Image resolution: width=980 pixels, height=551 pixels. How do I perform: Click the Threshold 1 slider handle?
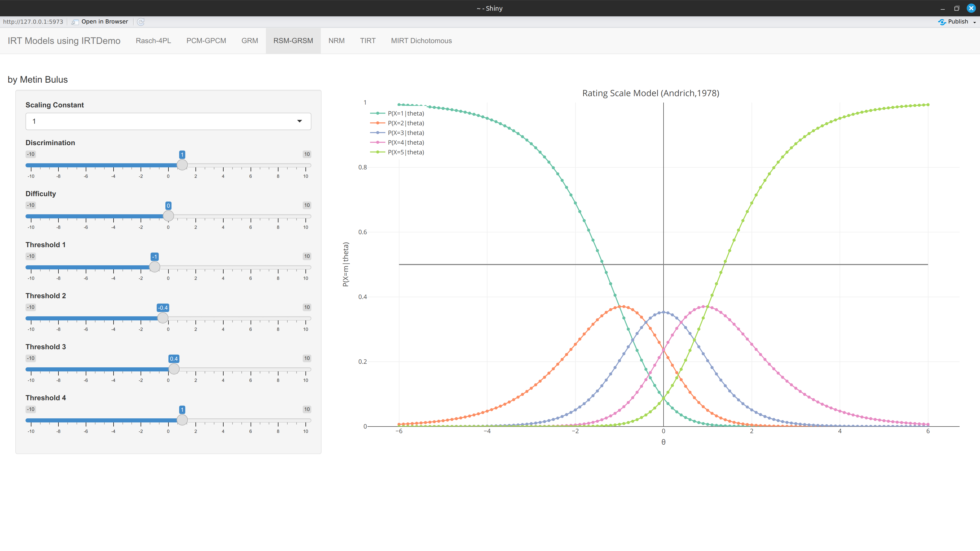154,267
